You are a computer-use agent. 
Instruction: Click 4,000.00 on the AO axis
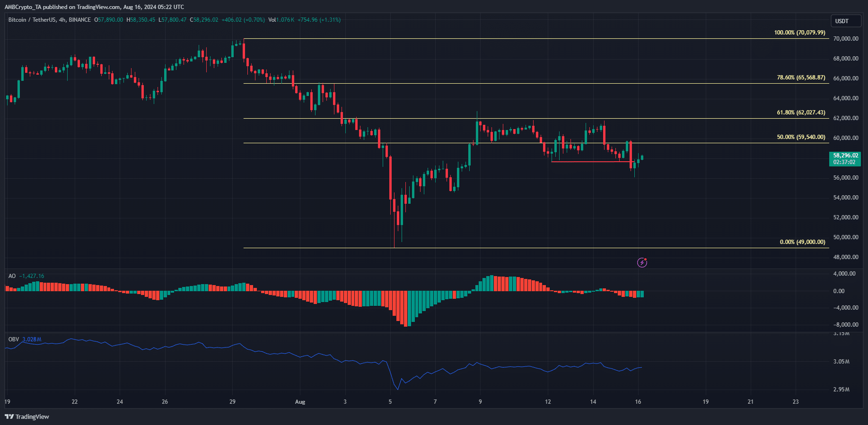[x=844, y=274]
